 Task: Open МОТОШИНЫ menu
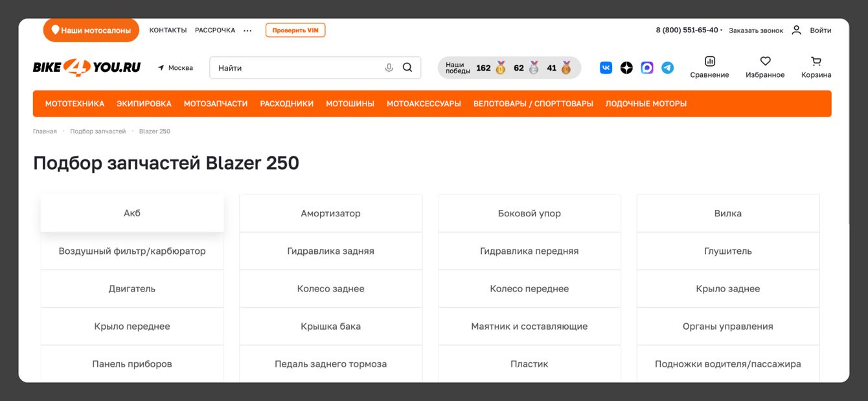point(350,104)
